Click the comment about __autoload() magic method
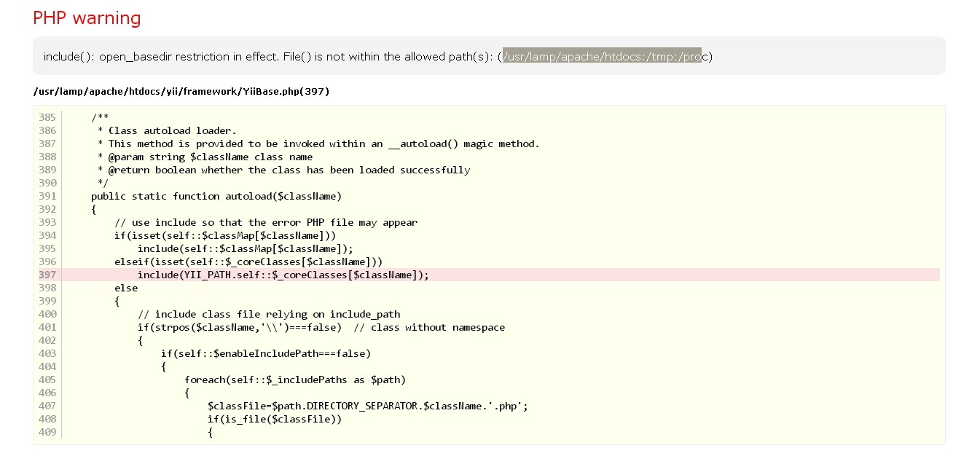 pyautogui.click(x=318, y=144)
